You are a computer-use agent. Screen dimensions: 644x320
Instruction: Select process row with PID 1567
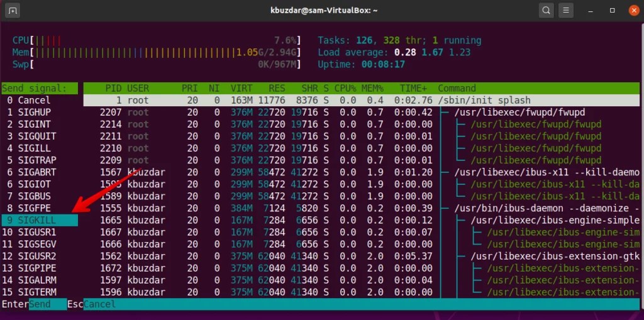(x=362, y=172)
